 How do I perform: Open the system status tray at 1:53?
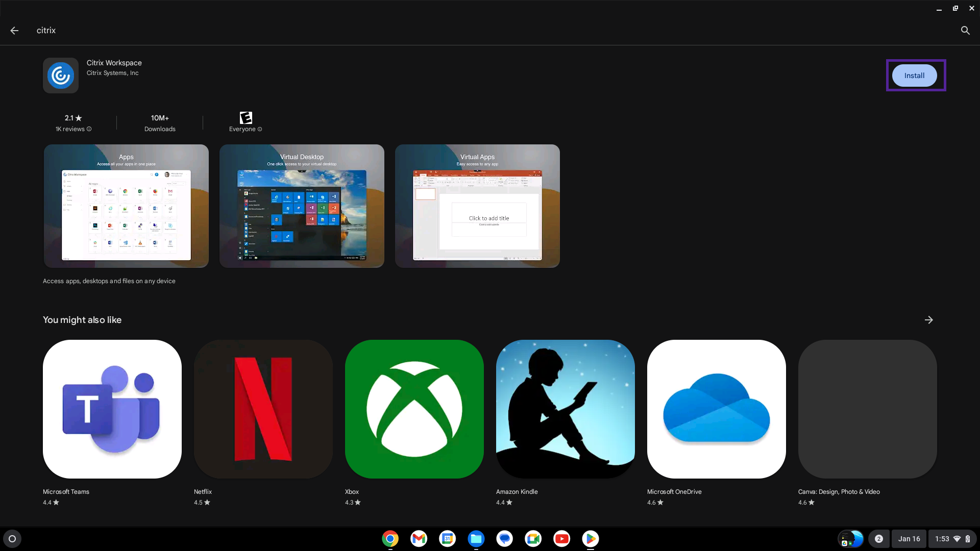click(x=952, y=539)
